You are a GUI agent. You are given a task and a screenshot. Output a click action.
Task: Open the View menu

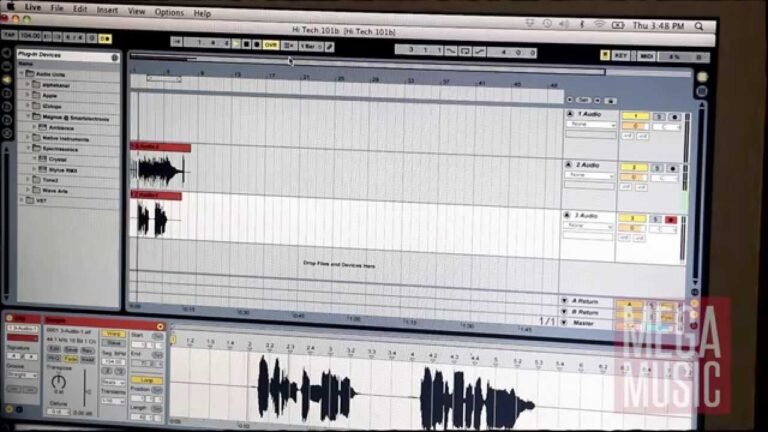[137, 11]
